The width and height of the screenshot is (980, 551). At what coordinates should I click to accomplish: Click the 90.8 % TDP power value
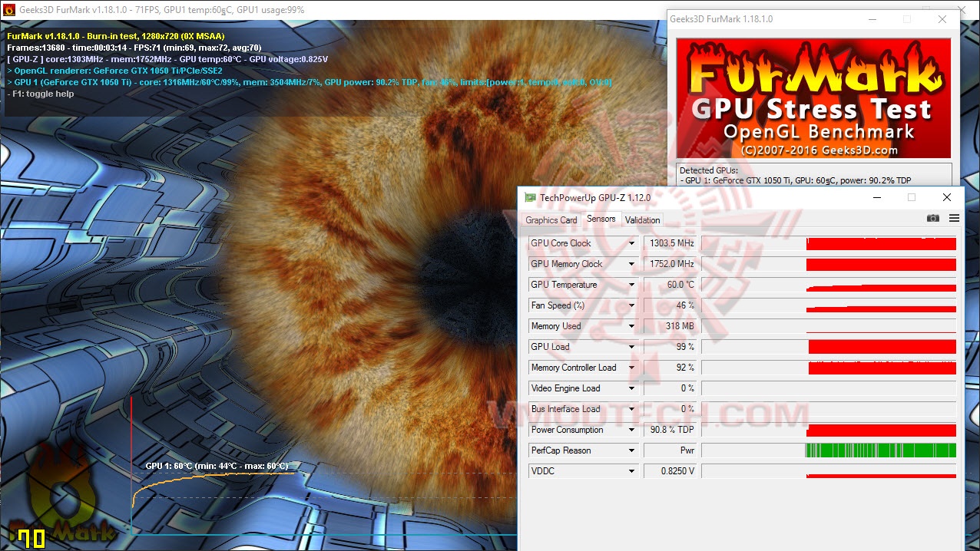click(x=670, y=430)
